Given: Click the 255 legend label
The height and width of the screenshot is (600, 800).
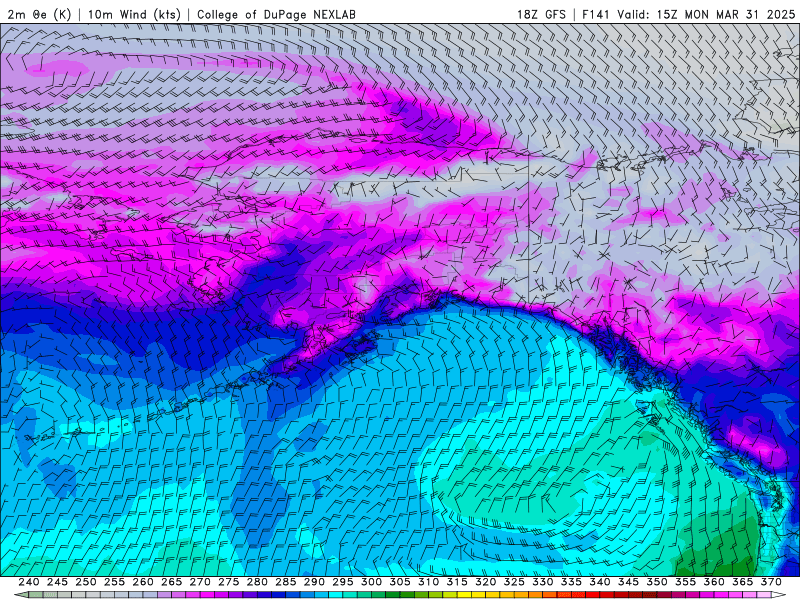Looking at the screenshot, I should 114,582.
